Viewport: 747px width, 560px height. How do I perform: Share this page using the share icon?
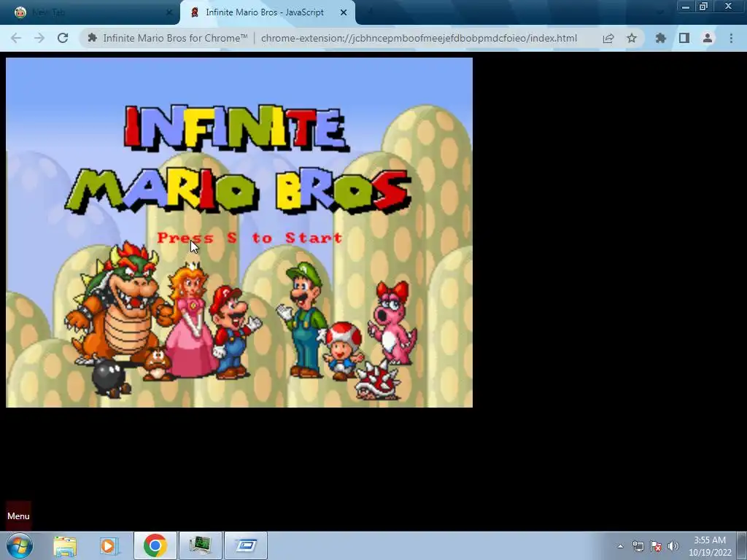[608, 38]
